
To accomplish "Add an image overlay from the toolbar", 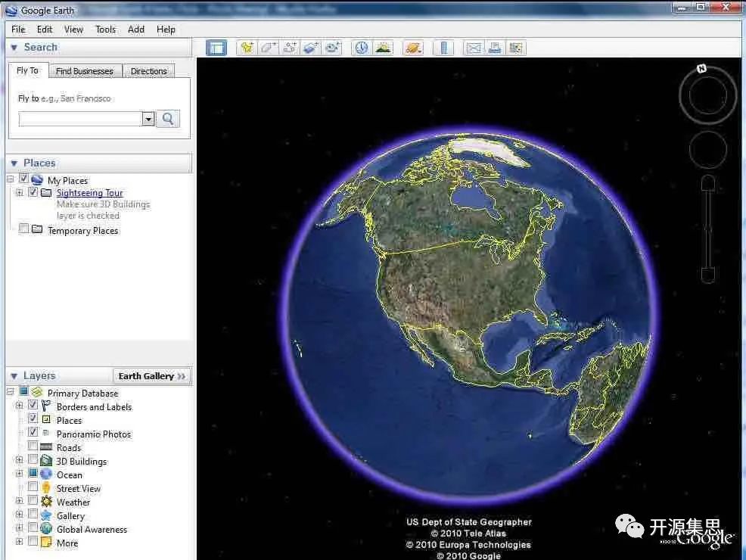I will (x=311, y=48).
